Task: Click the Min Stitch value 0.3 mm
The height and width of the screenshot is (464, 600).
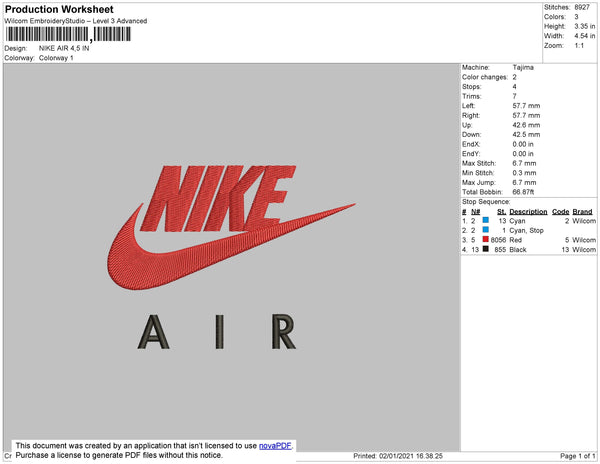Action: [x=524, y=173]
